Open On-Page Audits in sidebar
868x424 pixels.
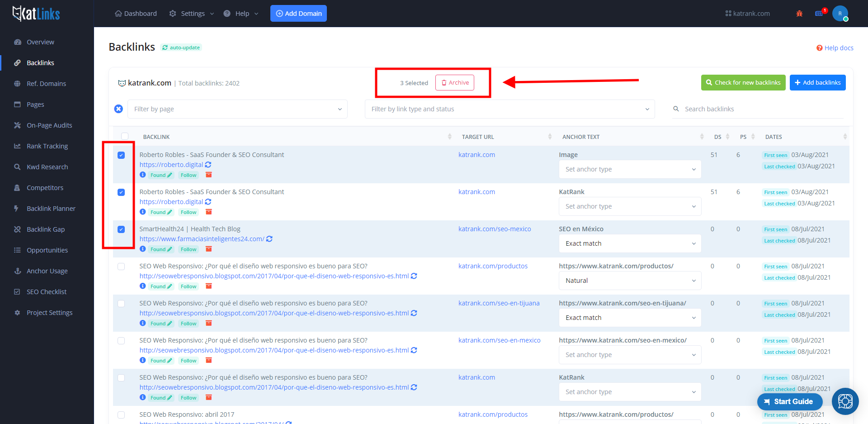pos(49,125)
